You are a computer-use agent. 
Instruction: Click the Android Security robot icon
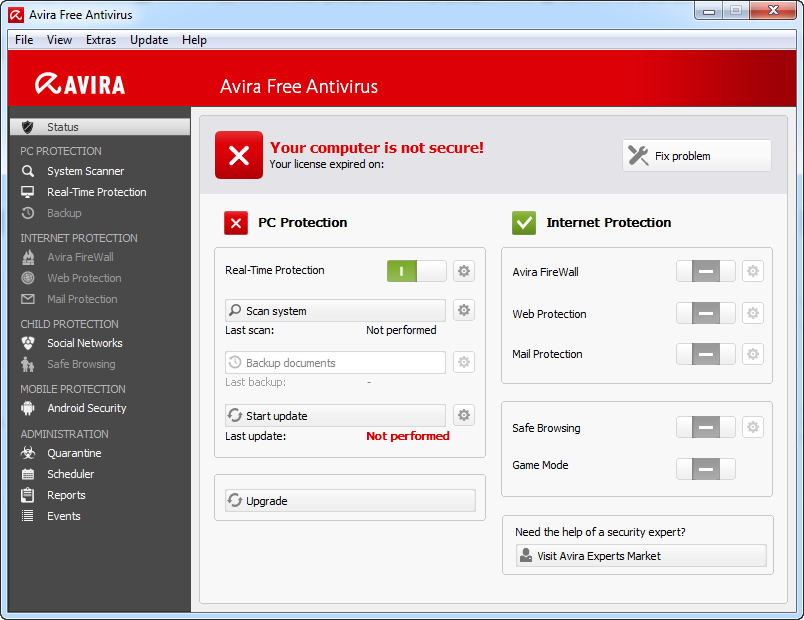coord(28,408)
